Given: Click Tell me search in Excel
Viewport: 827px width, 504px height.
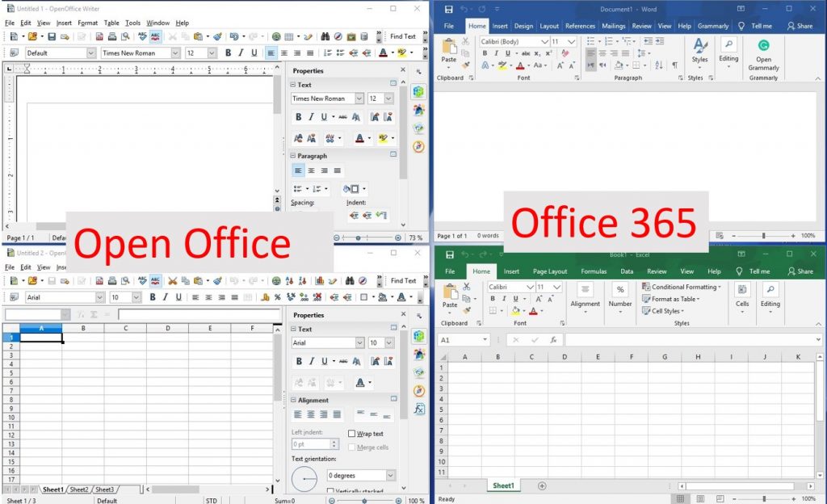Looking at the screenshot, I should tap(754, 271).
